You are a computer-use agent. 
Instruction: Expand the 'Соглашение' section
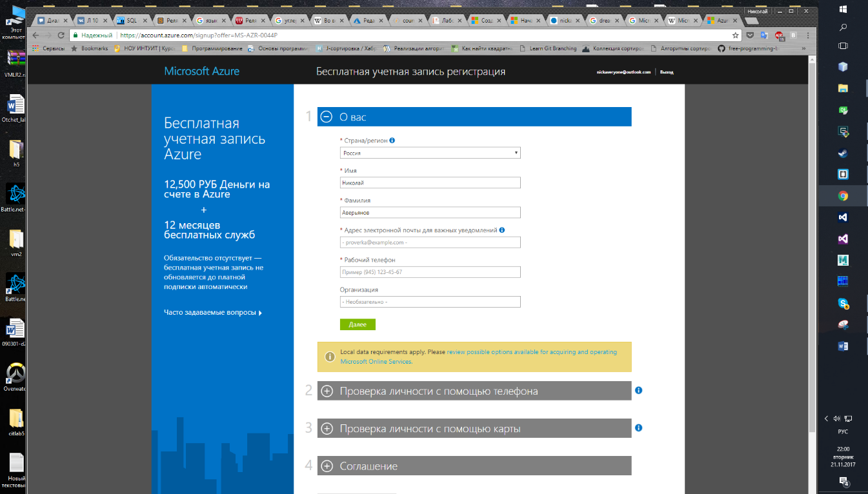click(x=474, y=466)
